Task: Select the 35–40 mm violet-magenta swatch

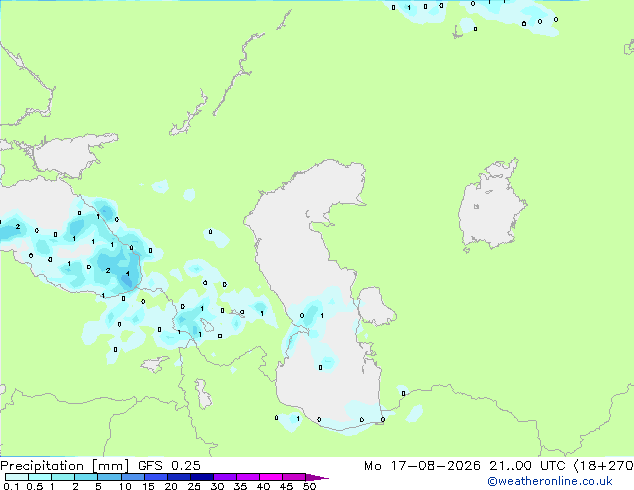Action: [x=247, y=477]
